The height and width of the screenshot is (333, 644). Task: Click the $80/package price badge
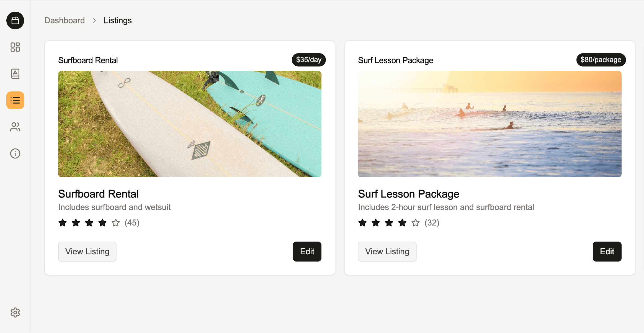coord(601,60)
